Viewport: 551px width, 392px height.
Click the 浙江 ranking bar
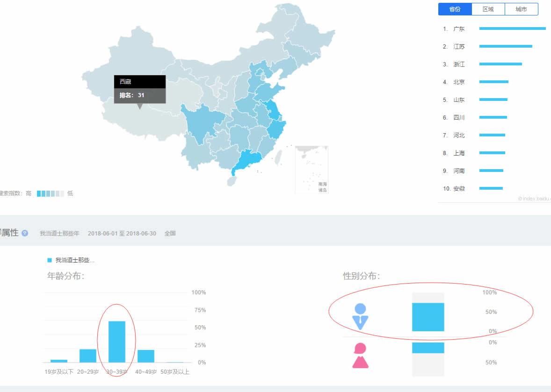point(500,64)
